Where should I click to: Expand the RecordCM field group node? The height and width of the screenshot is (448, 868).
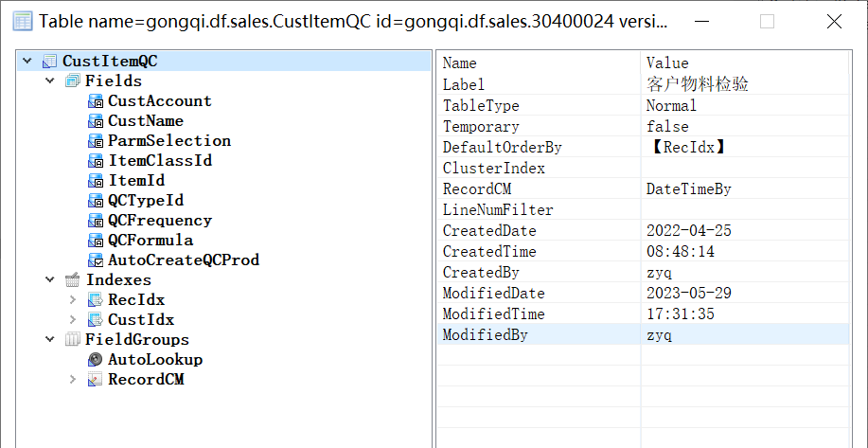pos(73,380)
